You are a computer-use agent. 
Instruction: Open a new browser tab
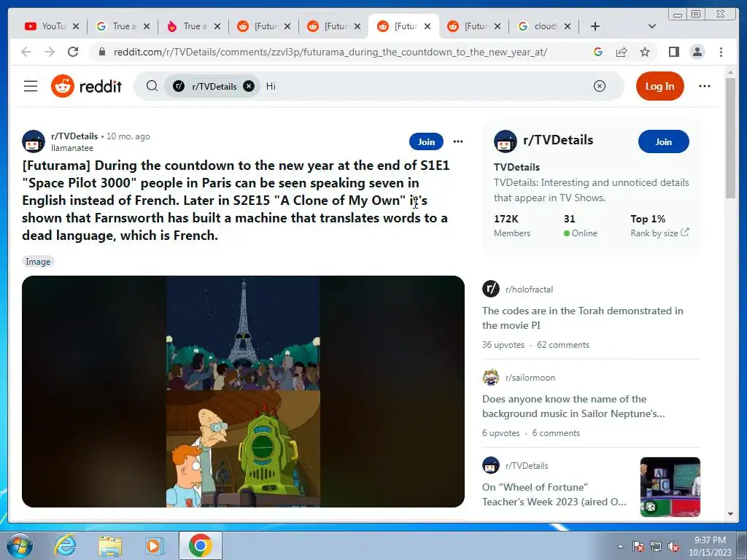click(595, 26)
